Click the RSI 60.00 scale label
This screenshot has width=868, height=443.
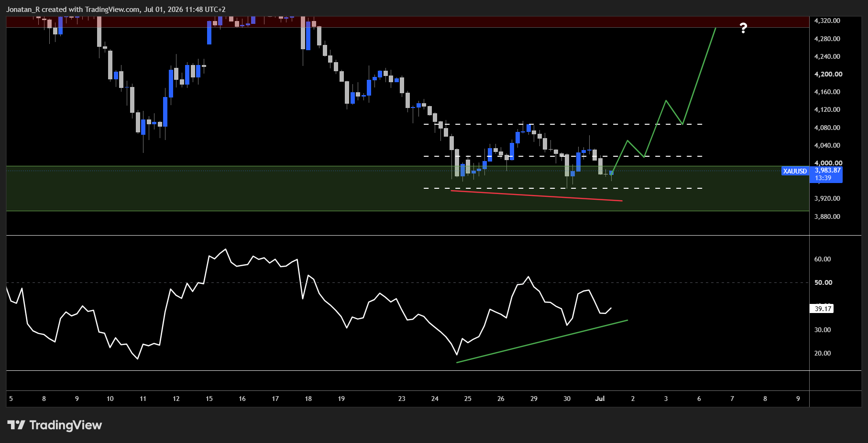pyautogui.click(x=823, y=259)
